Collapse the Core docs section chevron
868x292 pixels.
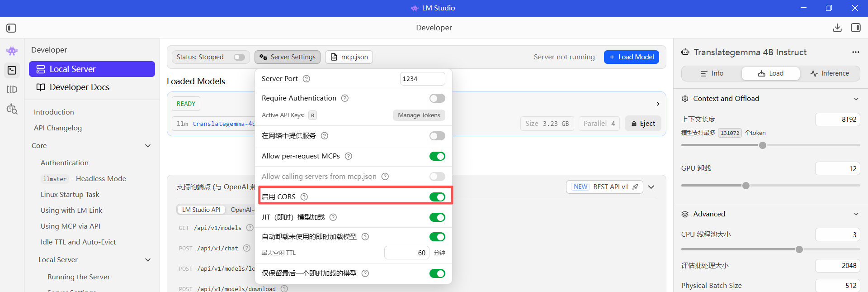click(148, 146)
